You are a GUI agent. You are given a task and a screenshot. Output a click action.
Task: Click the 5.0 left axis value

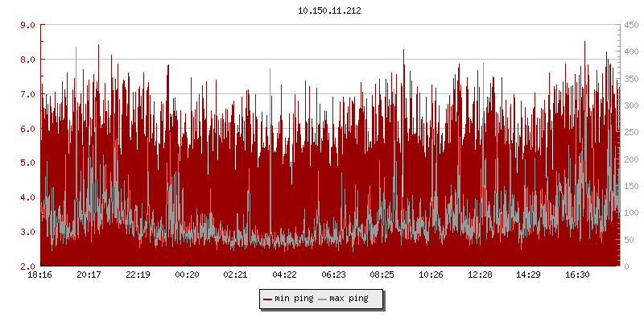(x=27, y=163)
